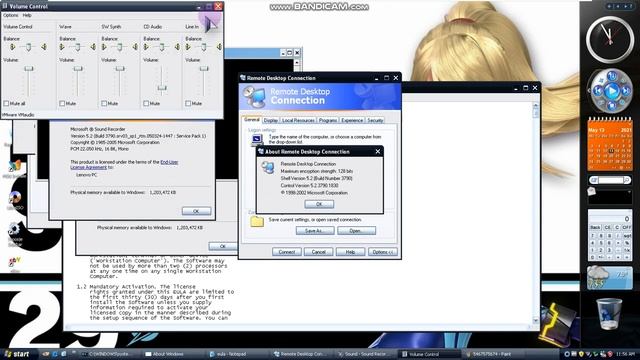The image size is (640, 360).
Task: Go to previous track in media gadget
Action: [598, 91]
